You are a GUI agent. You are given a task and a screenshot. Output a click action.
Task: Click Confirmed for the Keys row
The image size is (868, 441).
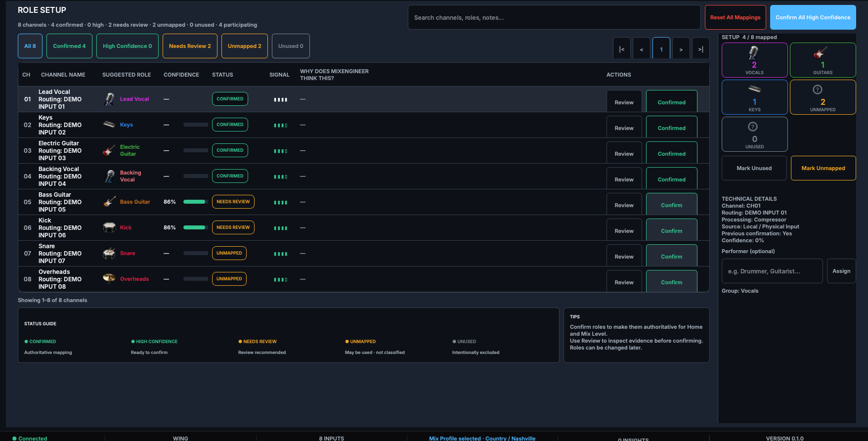point(672,127)
